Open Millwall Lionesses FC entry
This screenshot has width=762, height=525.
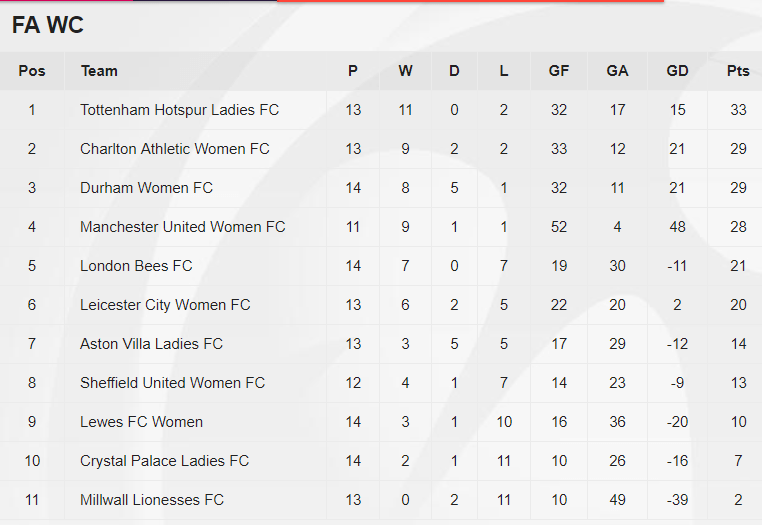152,500
